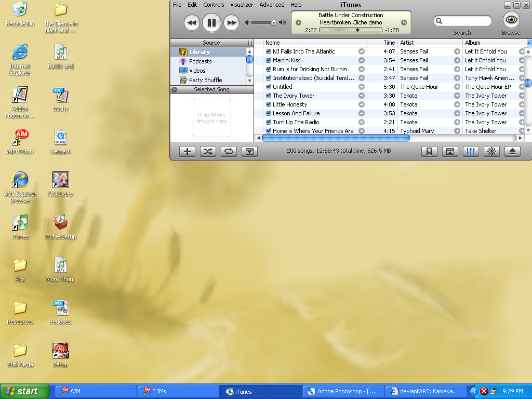Uncheck the Martini Kiss song
Viewport: 532px width, 399px height.
coord(269,60)
